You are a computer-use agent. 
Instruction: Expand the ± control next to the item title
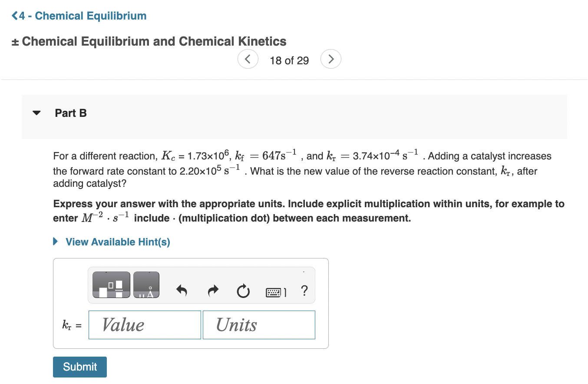tap(14, 41)
